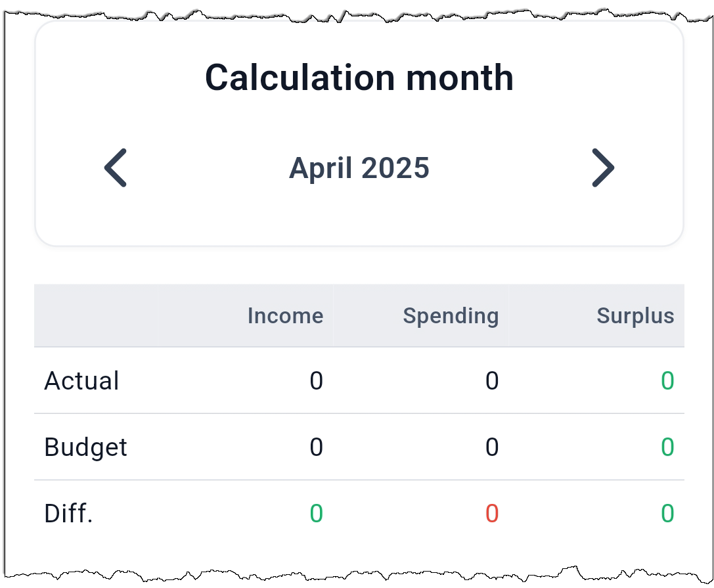The width and height of the screenshot is (714, 588).
Task: Select the green Actual surplus value
Action: tap(667, 381)
